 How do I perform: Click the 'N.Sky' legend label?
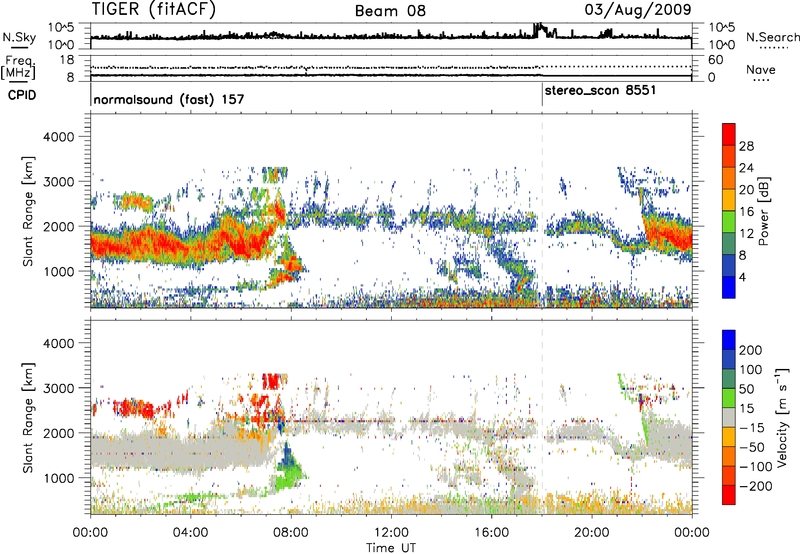(19, 37)
